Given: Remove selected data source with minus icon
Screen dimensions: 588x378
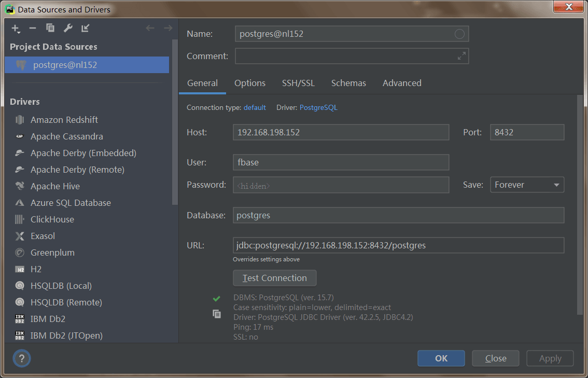Looking at the screenshot, I should tap(33, 28).
